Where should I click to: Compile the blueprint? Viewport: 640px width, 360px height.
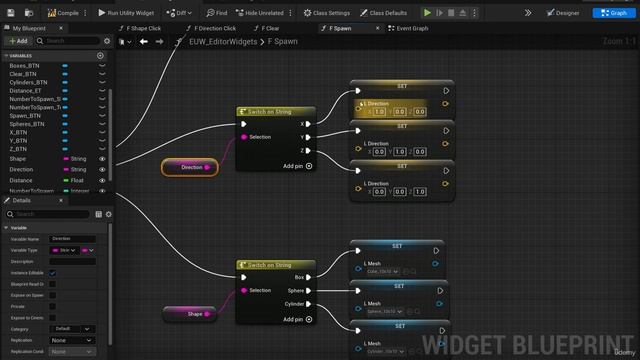click(63, 13)
